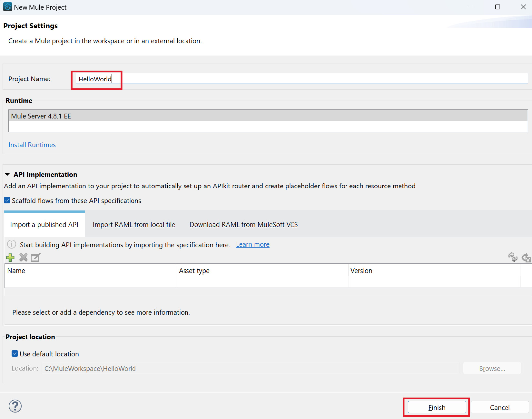Click Finish to create the project
Screen dimensions: 532x419
coord(436,407)
